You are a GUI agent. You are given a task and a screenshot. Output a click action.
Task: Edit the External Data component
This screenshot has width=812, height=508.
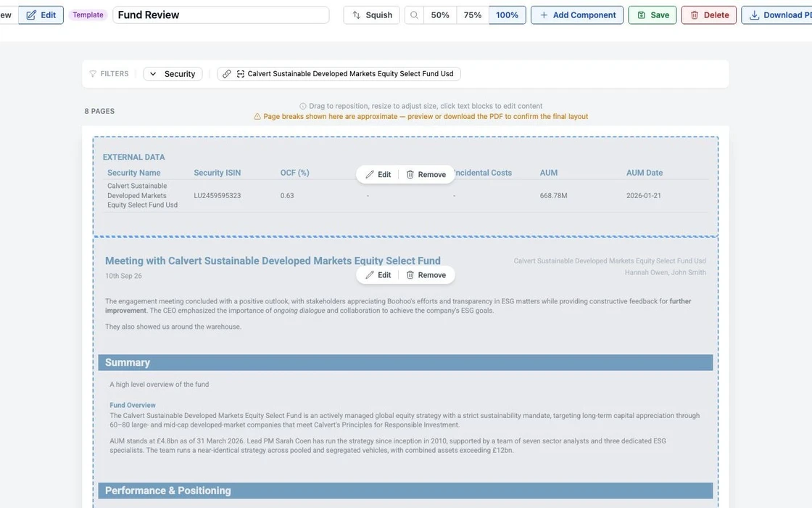point(378,174)
